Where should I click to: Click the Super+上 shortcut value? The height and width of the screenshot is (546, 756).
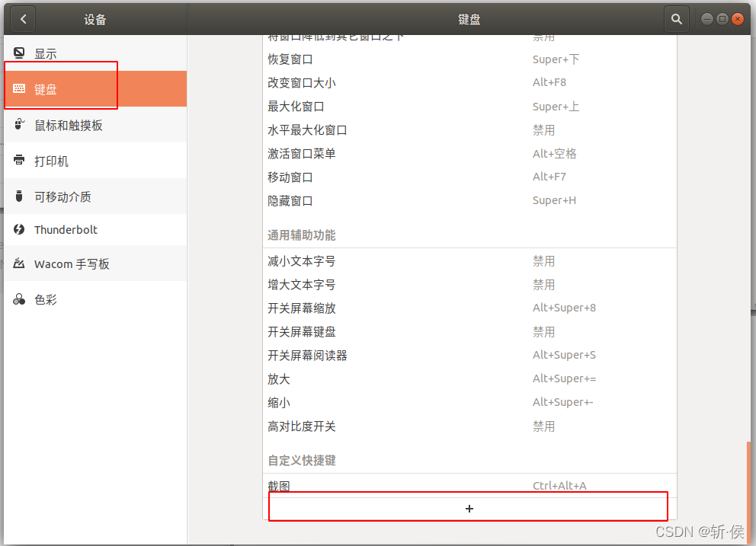coord(556,107)
